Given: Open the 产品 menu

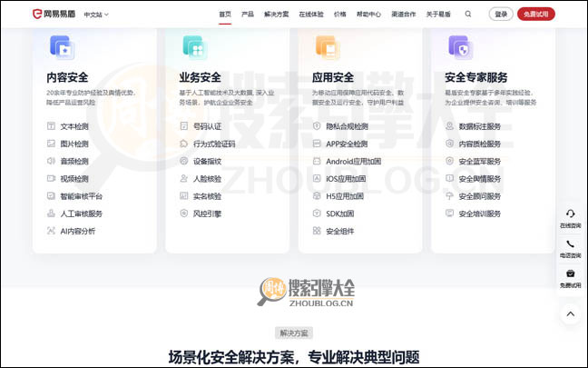Looking at the screenshot, I should [248, 15].
